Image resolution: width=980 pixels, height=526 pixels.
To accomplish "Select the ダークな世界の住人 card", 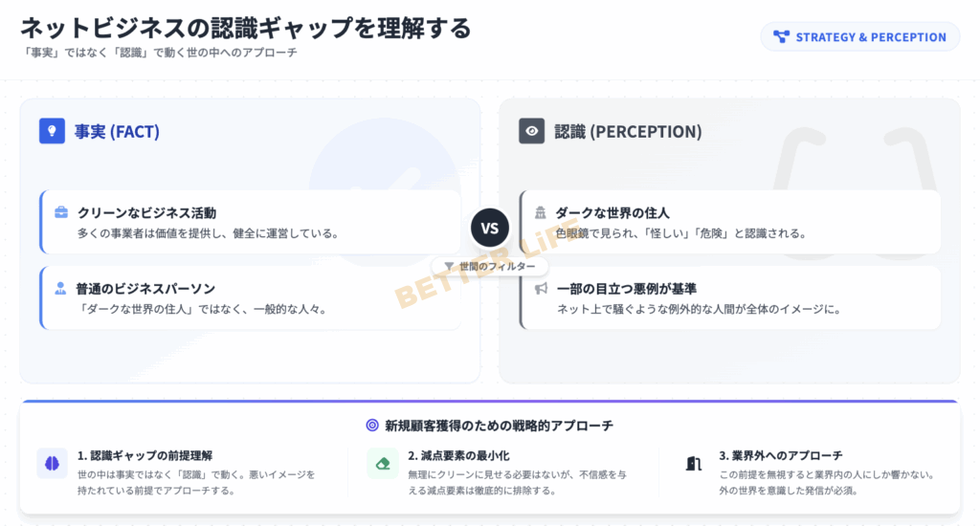I will [730, 222].
